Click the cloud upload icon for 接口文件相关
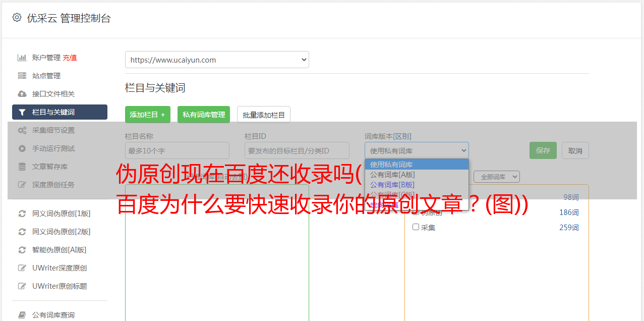Screen dimensions: 644x321 click(22, 94)
